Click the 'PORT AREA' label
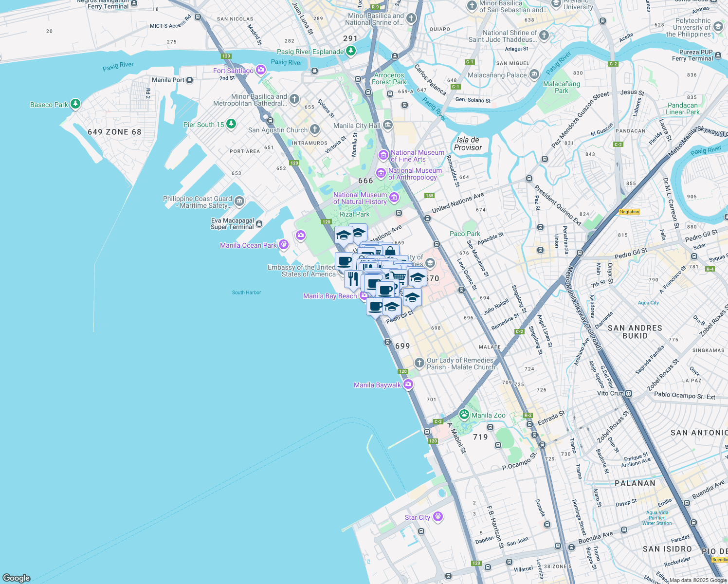This screenshot has height=584, width=728. (x=245, y=151)
